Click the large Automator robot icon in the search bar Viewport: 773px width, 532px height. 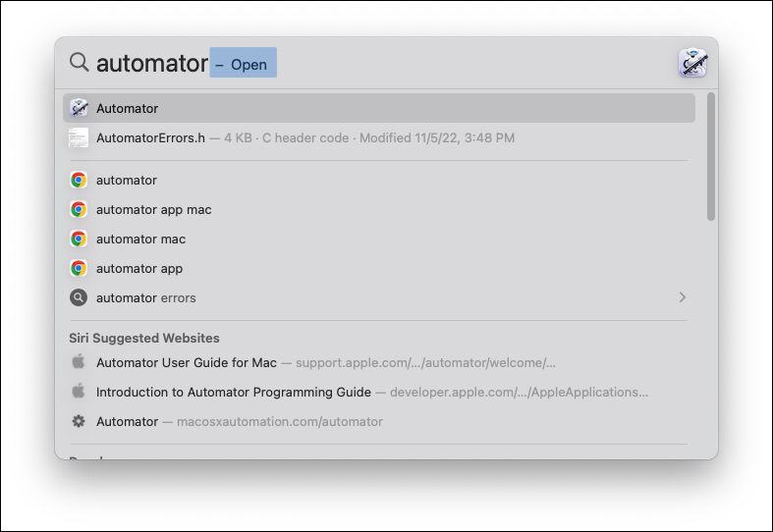coord(692,63)
